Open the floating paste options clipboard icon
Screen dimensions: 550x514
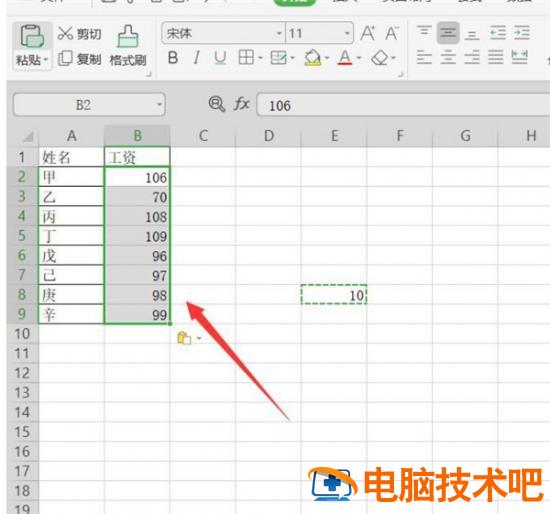[185, 338]
